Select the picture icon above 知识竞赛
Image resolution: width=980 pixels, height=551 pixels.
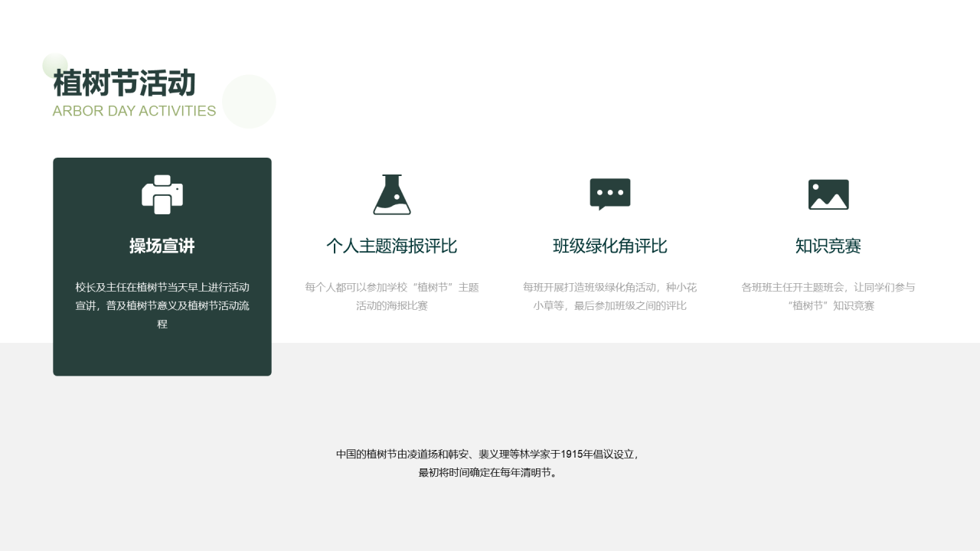(x=828, y=194)
